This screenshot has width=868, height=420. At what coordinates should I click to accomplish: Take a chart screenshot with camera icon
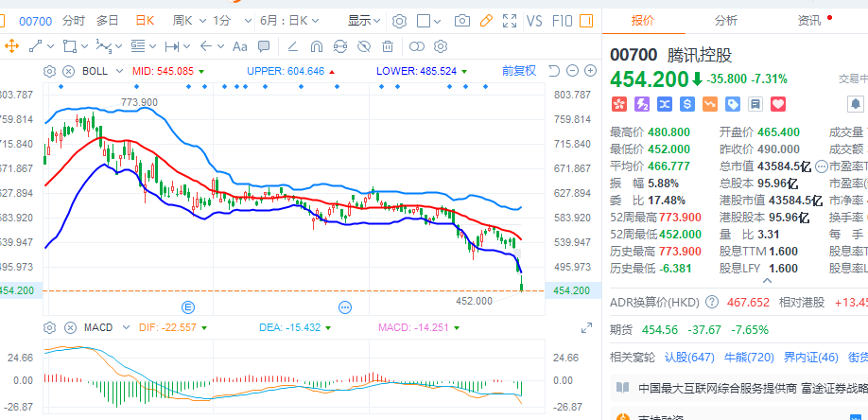pyautogui.click(x=461, y=21)
